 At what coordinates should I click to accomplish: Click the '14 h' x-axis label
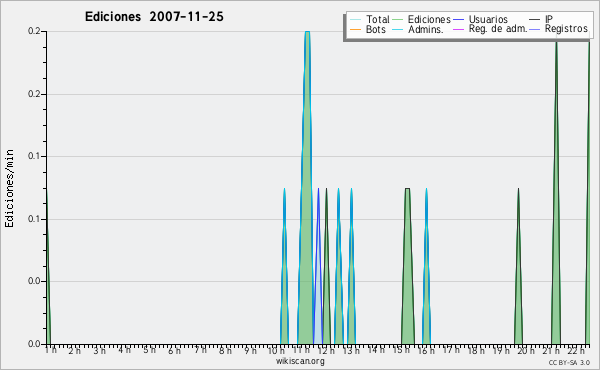click(376, 350)
